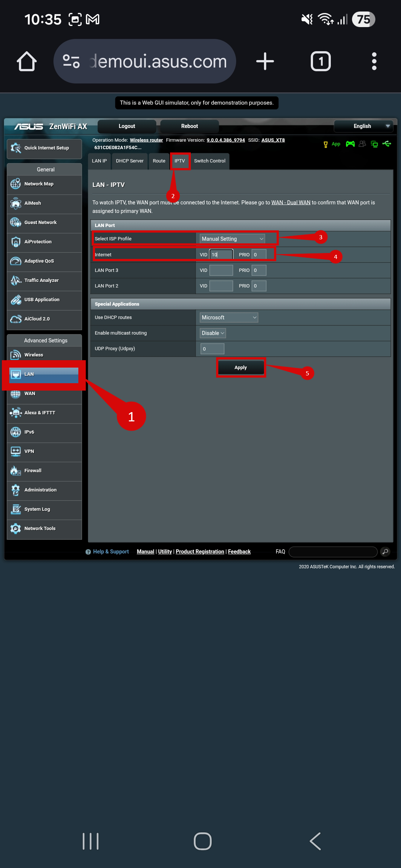Tap the Android recent apps button
Image resolution: width=401 pixels, height=868 pixels.
coord(91,841)
